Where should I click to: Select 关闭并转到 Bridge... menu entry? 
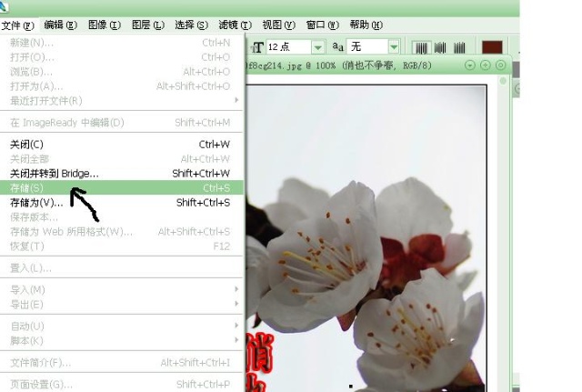[x=55, y=173]
